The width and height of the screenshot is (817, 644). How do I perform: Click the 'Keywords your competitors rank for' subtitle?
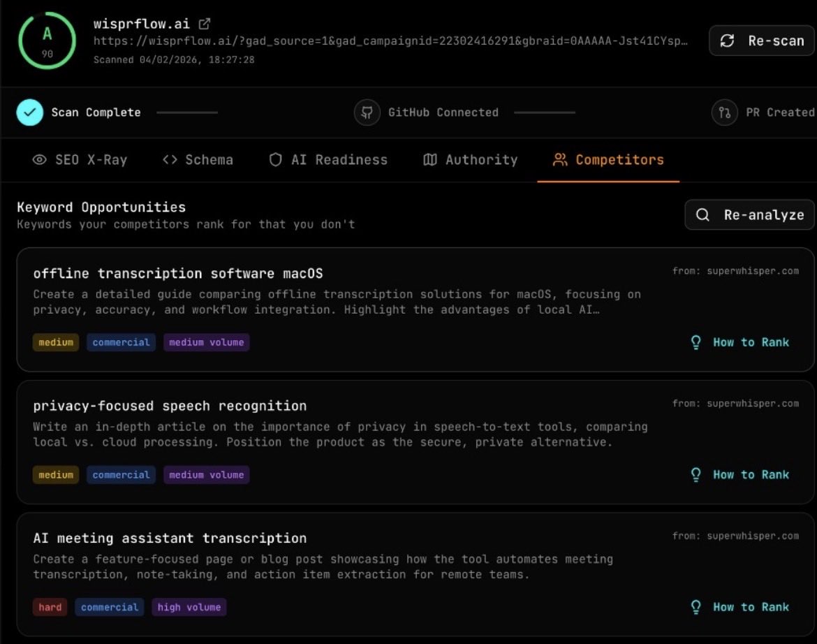186,225
